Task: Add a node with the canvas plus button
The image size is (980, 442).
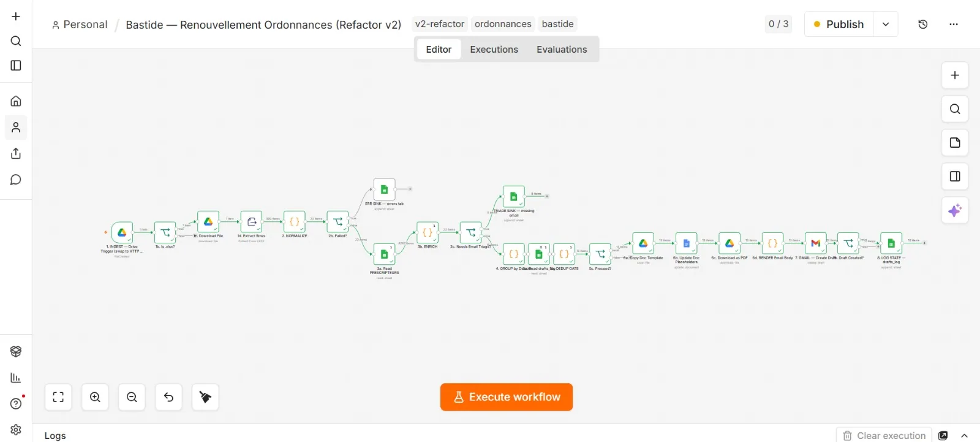Action: pos(955,75)
